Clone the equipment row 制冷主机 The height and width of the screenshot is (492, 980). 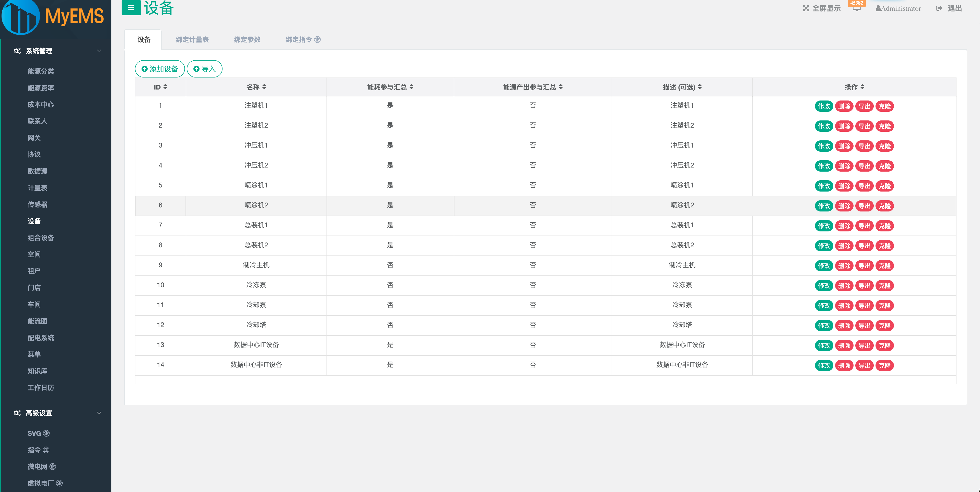884,266
